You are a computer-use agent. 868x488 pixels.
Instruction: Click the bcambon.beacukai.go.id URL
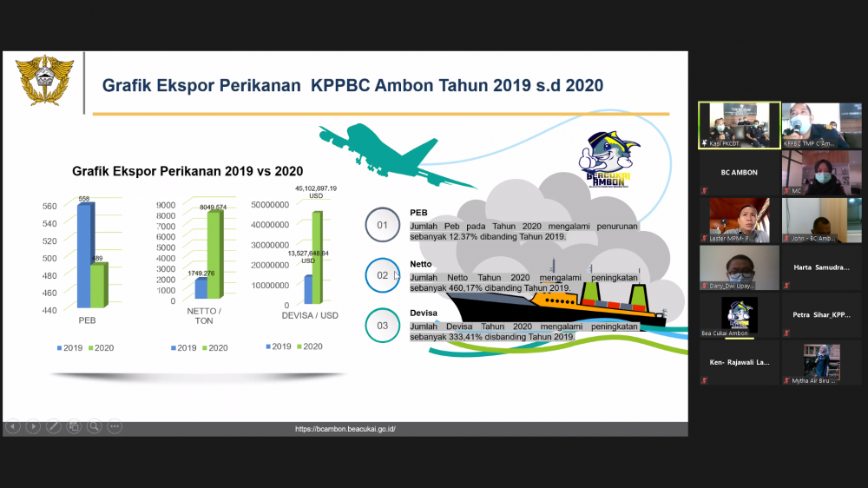click(x=345, y=429)
